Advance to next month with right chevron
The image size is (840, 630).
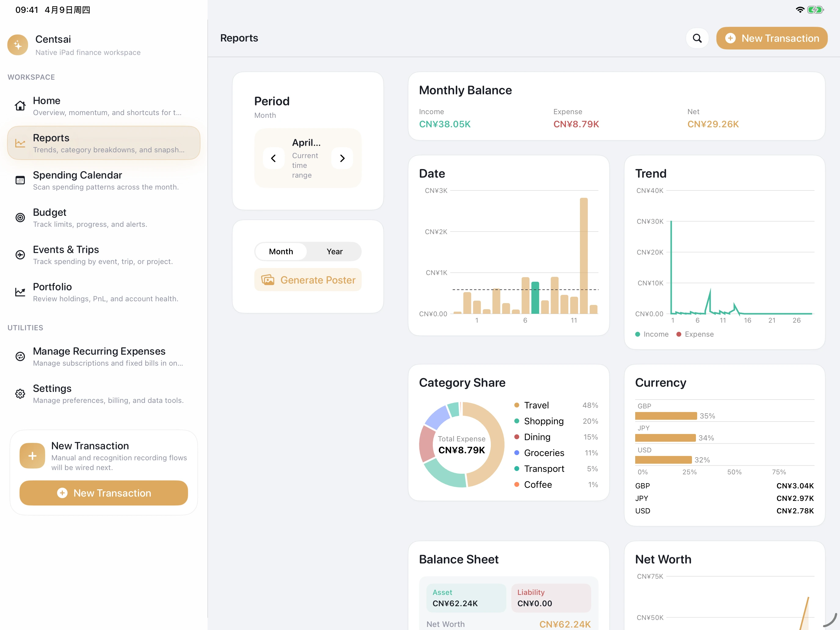(x=342, y=158)
